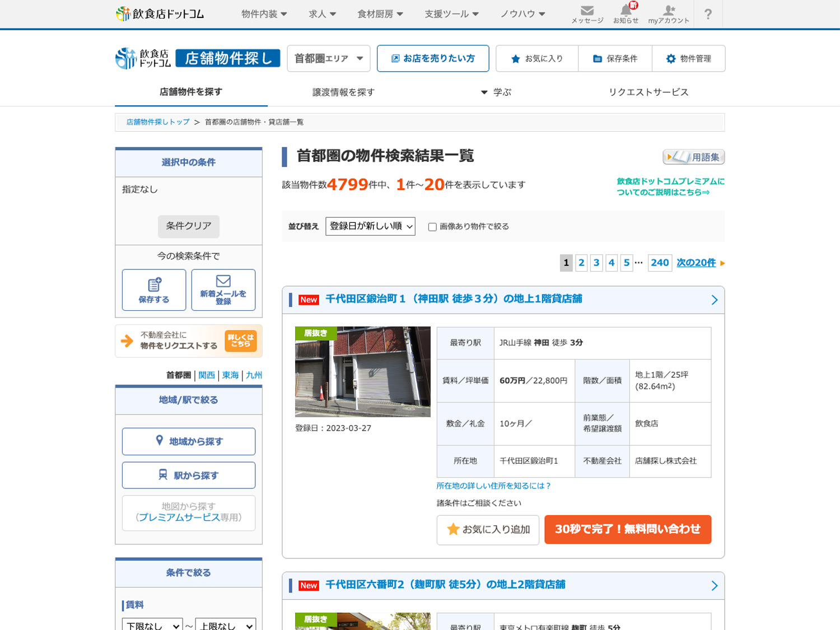Click the 次の20件 link

click(696, 263)
